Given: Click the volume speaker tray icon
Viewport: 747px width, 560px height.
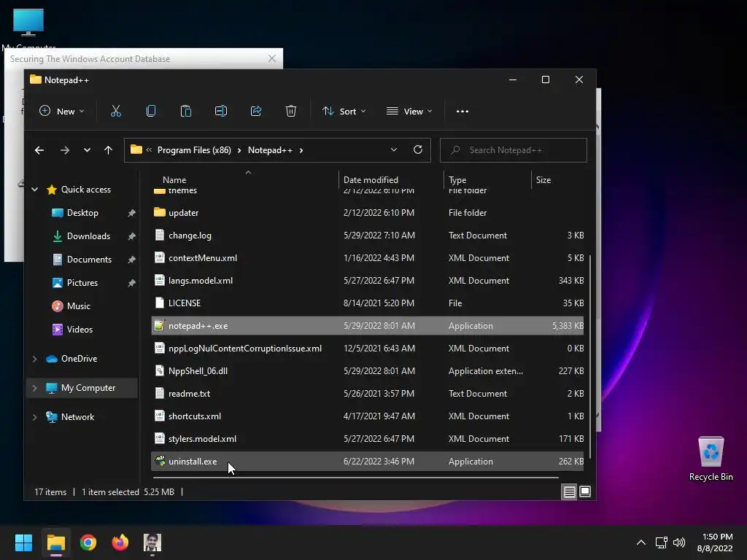Looking at the screenshot, I should (679, 542).
